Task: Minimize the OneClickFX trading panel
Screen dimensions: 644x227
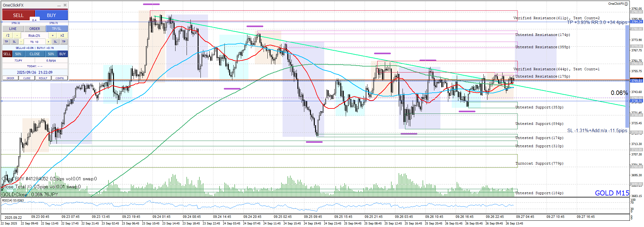Action: tap(59, 5)
